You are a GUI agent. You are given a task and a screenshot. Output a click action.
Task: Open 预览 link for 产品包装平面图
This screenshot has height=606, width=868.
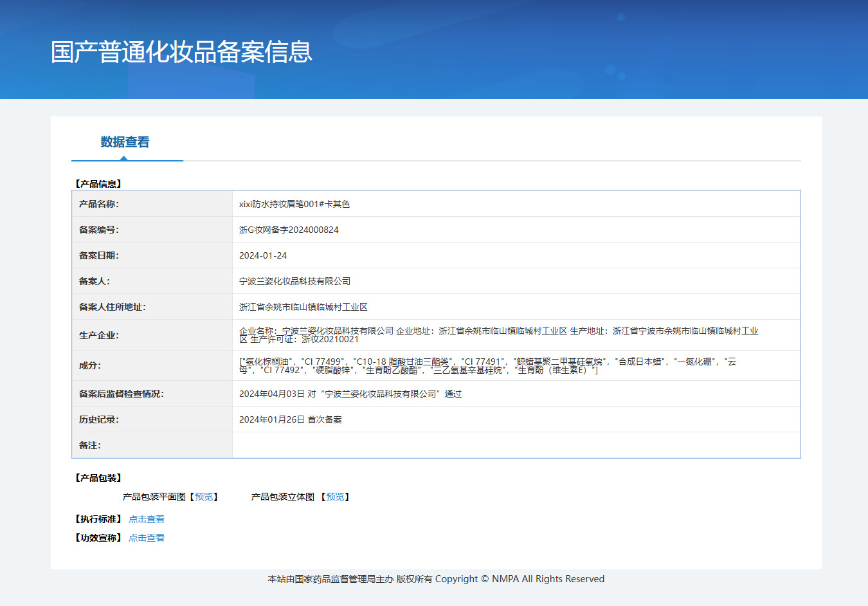click(x=204, y=497)
